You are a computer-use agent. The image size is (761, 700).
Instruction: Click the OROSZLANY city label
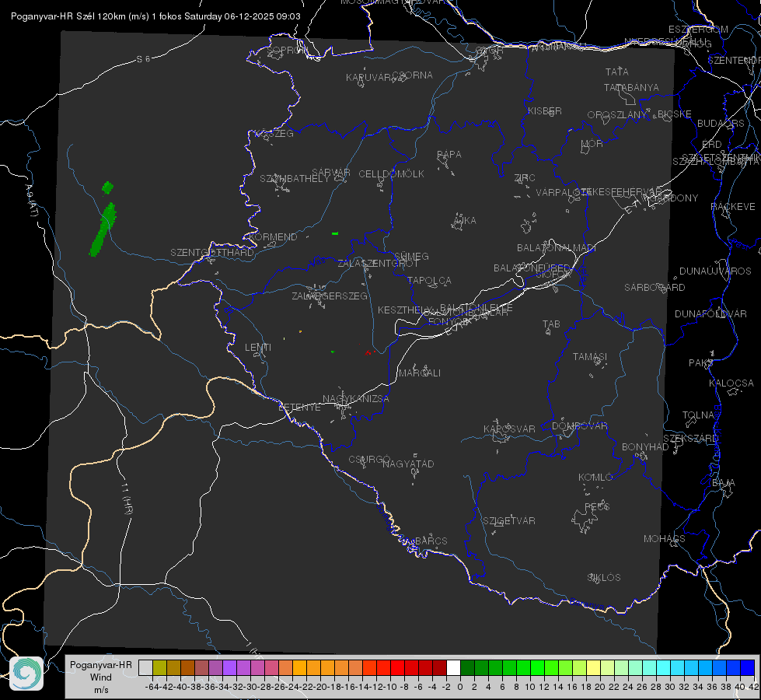click(617, 115)
